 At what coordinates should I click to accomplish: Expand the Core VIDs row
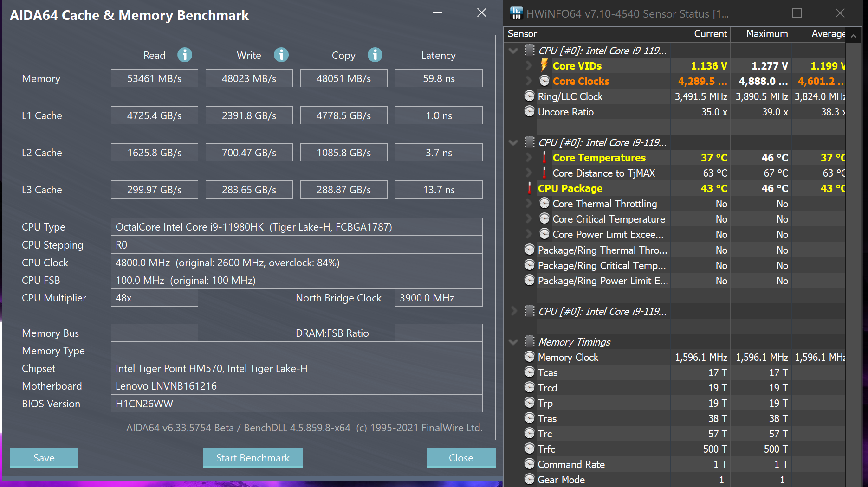coord(529,66)
